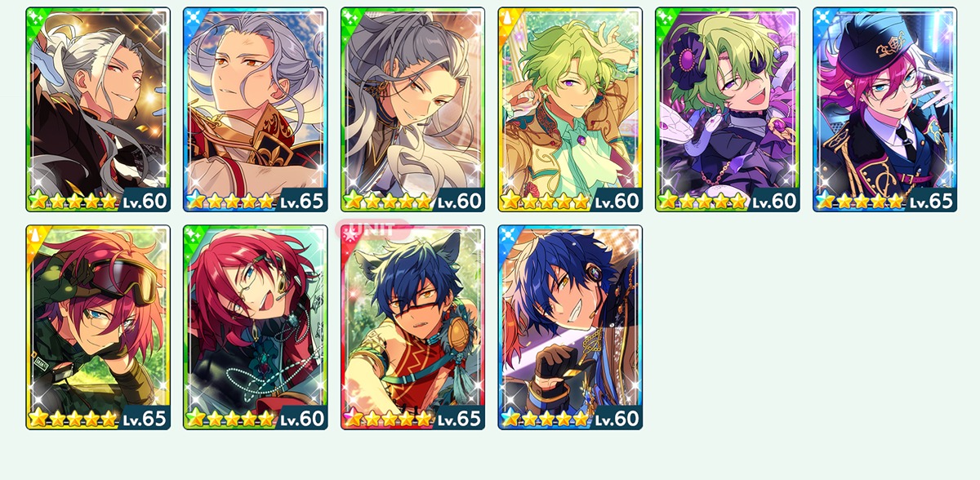Select the silver-haired card with the black outfit
The image size is (980, 480).
click(98, 109)
